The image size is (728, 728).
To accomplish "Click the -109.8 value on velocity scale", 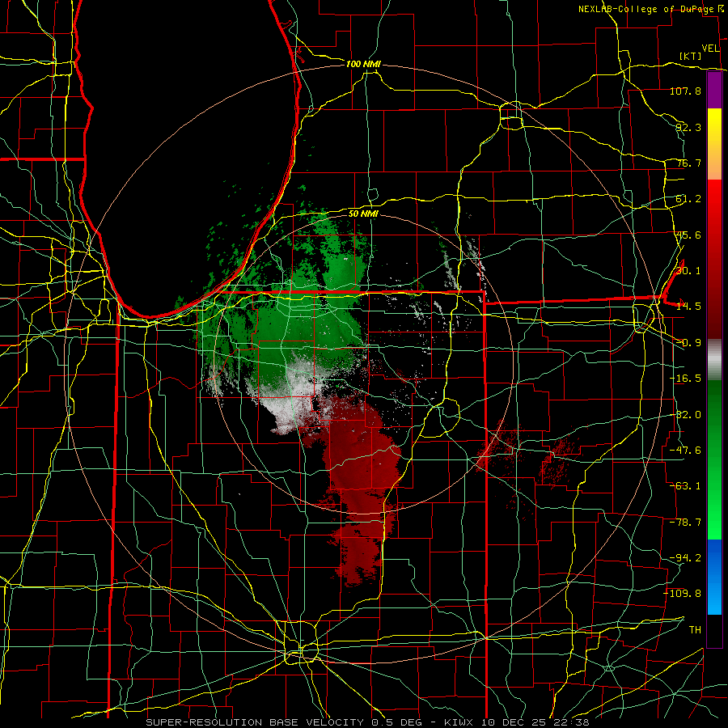I will (x=683, y=594).
